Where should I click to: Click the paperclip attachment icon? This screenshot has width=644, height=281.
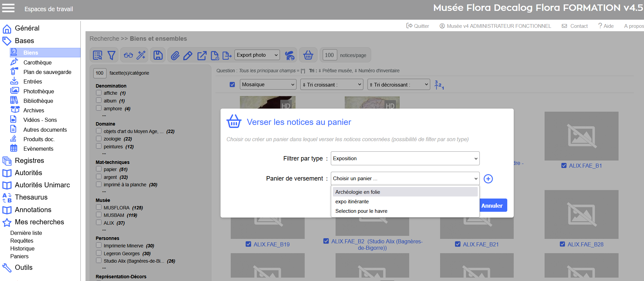pos(175,55)
